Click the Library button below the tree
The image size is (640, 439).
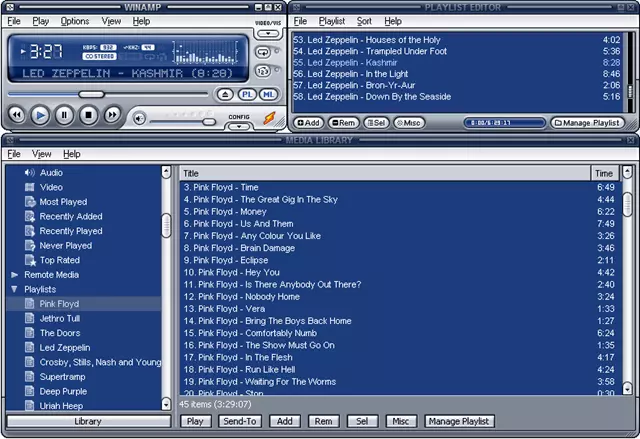pos(89,421)
